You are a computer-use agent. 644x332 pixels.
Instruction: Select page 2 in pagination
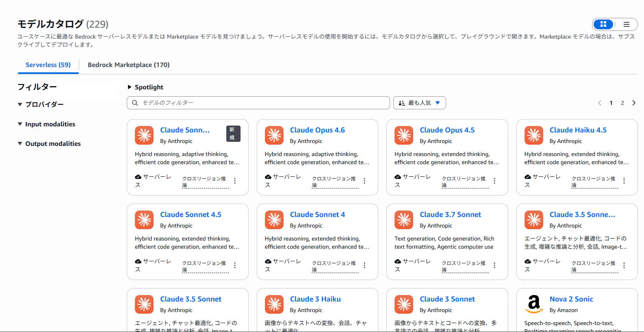click(x=622, y=103)
